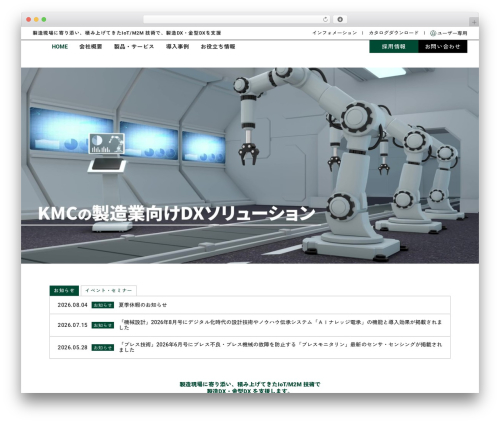
Task: Open the プレス技術 2026年6月号 news item
Action: [x=280, y=347]
